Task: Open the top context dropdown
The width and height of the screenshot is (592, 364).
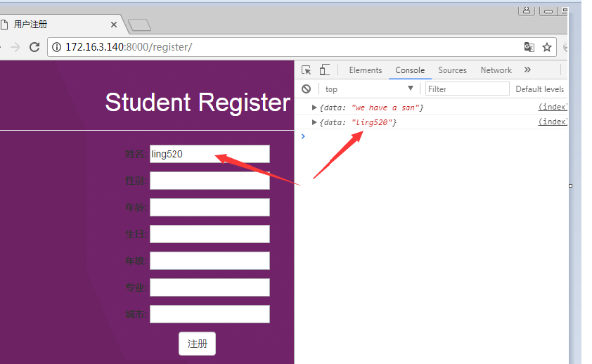Action: pos(369,89)
